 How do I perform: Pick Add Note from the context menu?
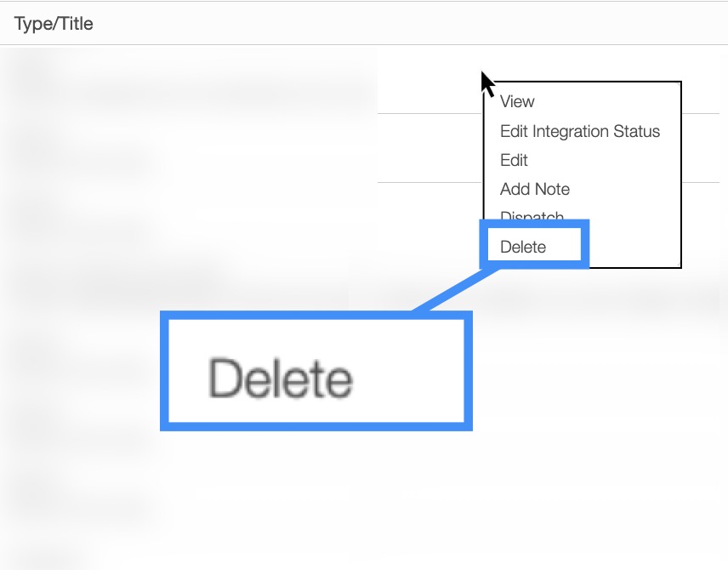[x=534, y=189]
